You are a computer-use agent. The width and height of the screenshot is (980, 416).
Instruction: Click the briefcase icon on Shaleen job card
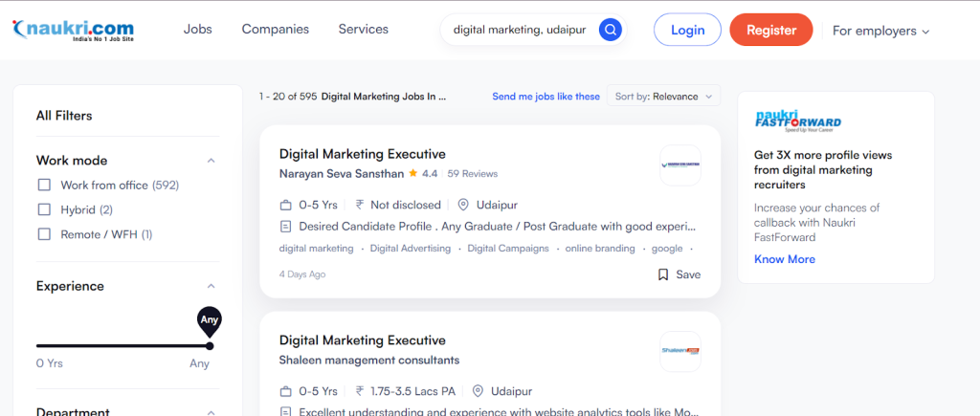[285, 392]
